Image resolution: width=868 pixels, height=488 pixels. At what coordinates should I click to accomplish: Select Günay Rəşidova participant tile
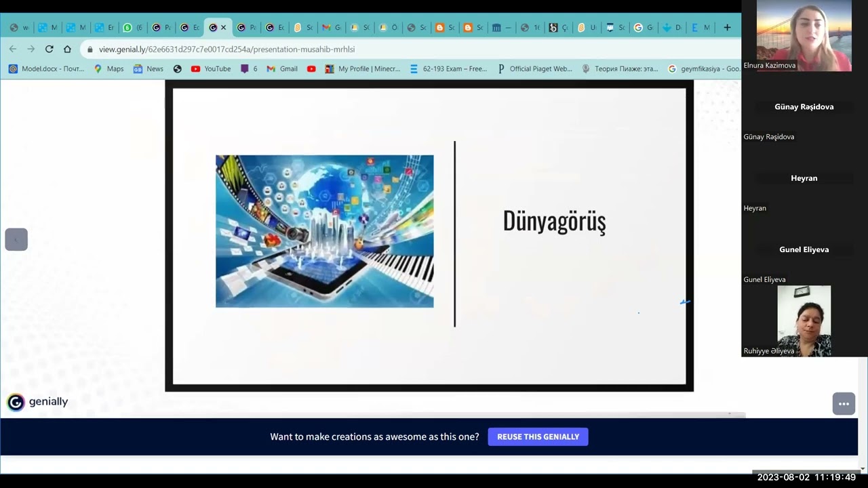click(804, 106)
